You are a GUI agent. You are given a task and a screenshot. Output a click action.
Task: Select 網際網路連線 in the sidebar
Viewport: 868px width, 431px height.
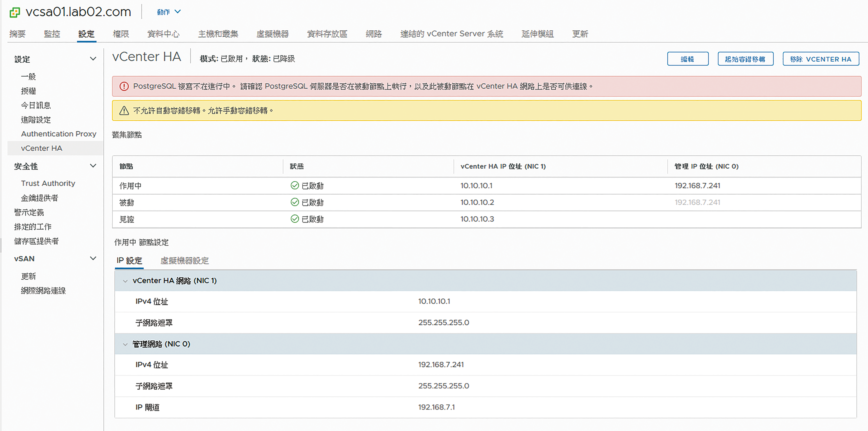click(x=43, y=291)
